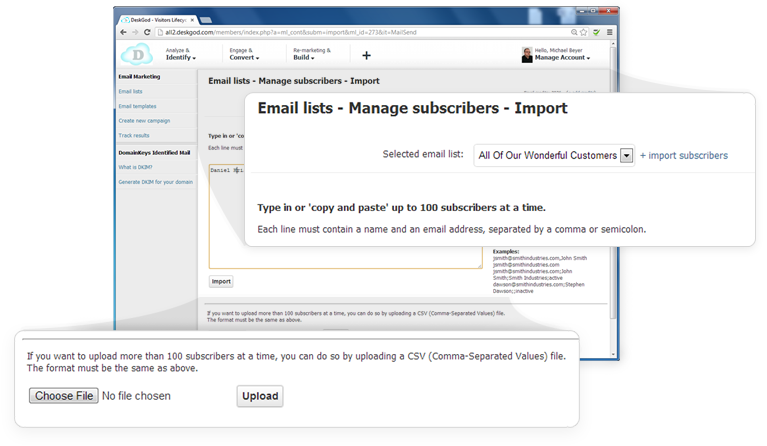Viewport: 767px width, 446px height.
Task: Click the DeskGod cloud logo
Action: [x=137, y=54]
